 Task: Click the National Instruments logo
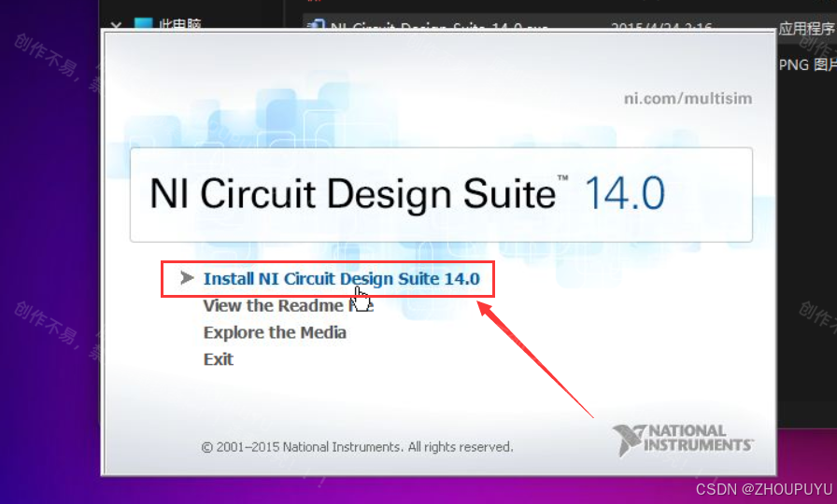[683, 440]
